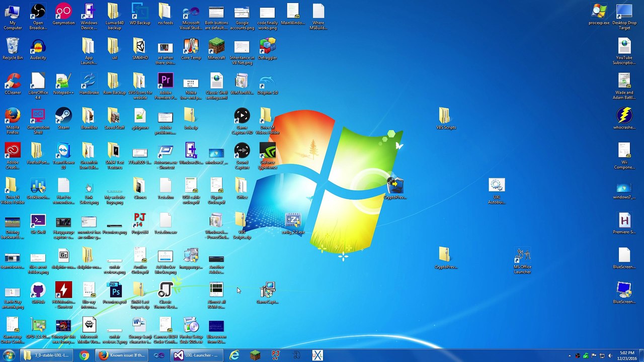Open Adobe Premiere Pro shortcut
Image resolution: width=644 pixels, height=362 pixels.
pyautogui.click(x=166, y=86)
